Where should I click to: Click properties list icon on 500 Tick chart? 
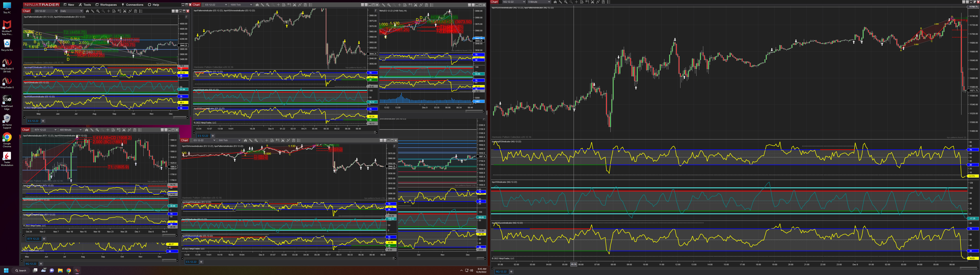coord(299,140)
